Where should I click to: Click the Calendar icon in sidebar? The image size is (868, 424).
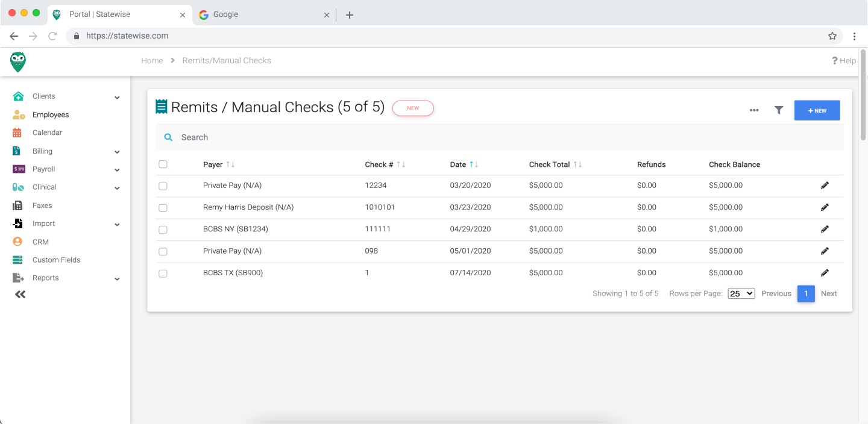pyautogui.click(x=17, y=132)
